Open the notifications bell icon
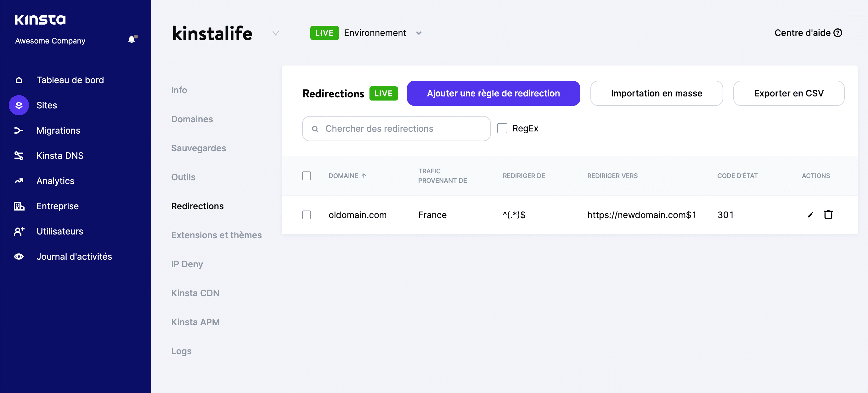This screenshot has width=868, height=393. pos(132,39)
